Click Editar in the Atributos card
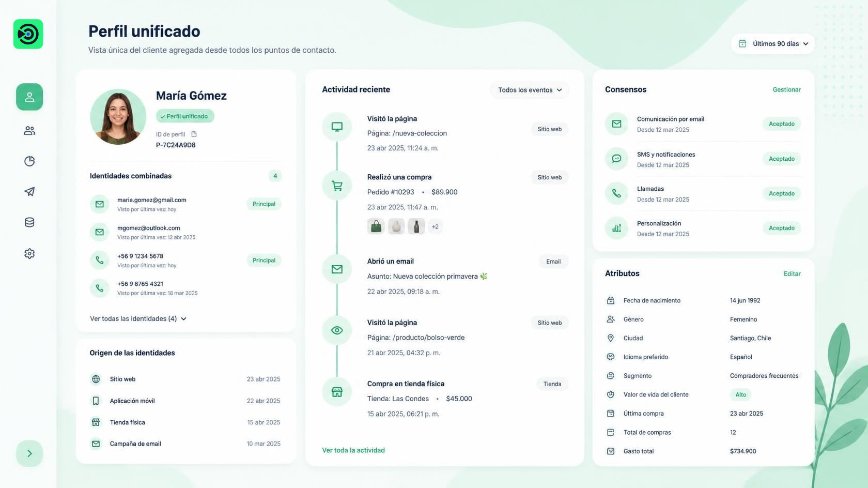Screen dimensions: 868x488 [792, 273]
